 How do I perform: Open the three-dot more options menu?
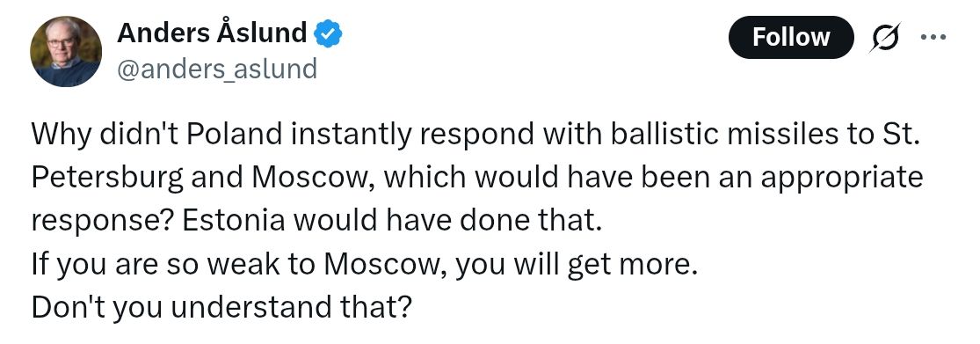933,37
